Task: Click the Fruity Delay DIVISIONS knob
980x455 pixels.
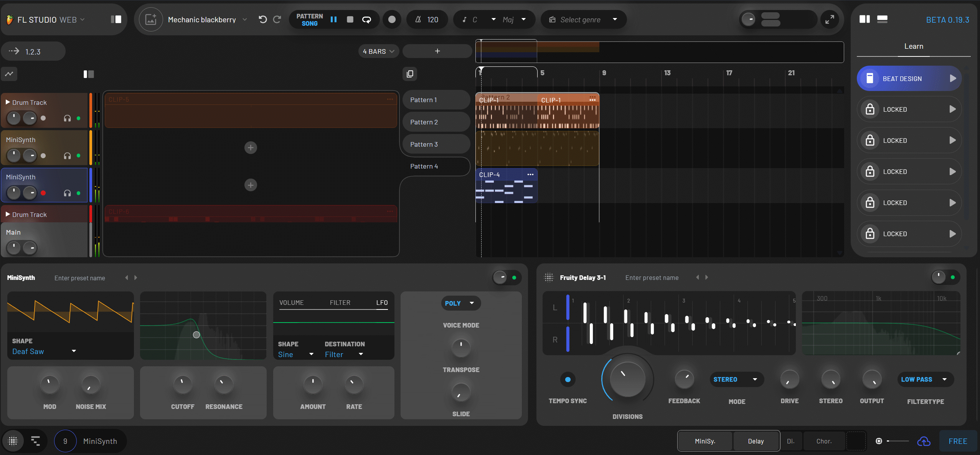Action: click(x=627, y=379)
